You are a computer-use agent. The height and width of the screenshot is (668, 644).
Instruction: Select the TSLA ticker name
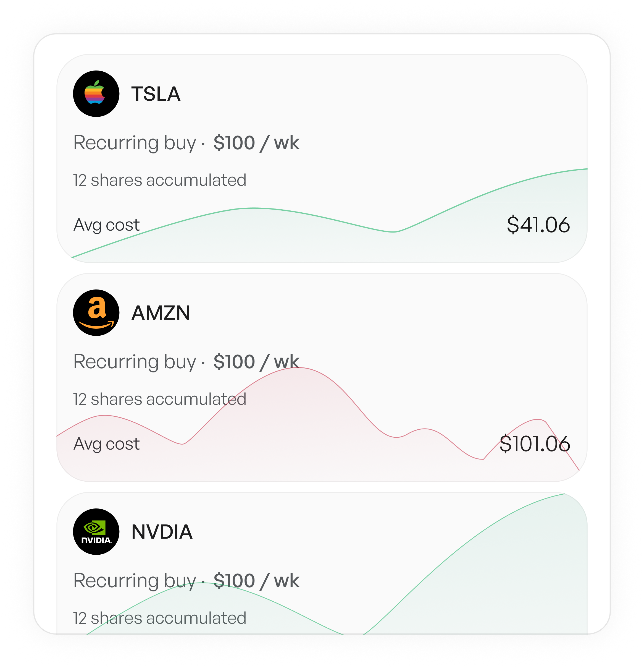[x=156, y=94]
